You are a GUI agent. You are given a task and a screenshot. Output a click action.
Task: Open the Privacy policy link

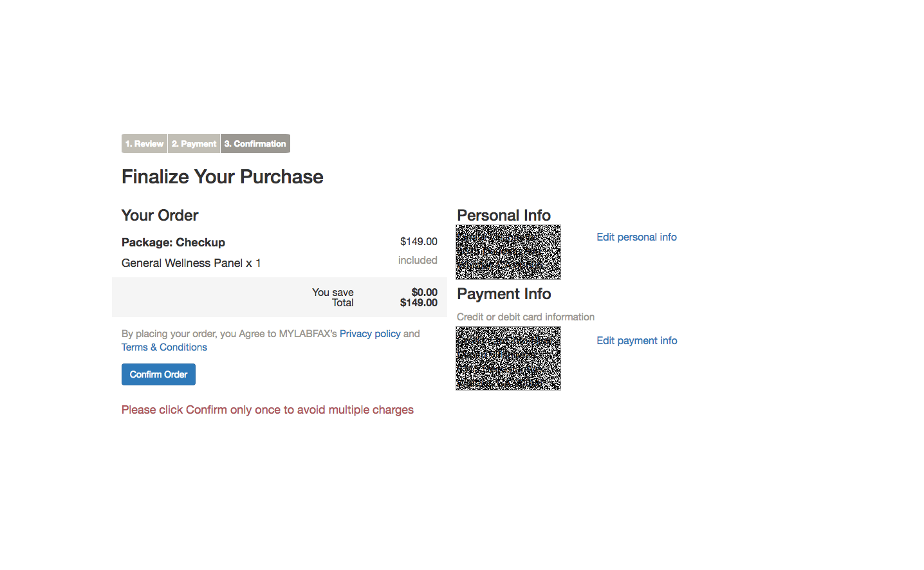tap(370, 334)
